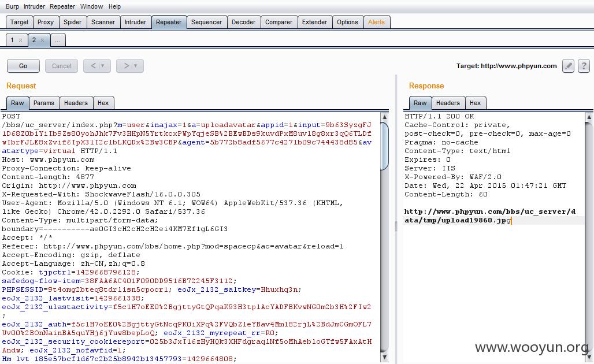
Task: Add new Repeater tab with ellipsis
Action: [58, 40]
